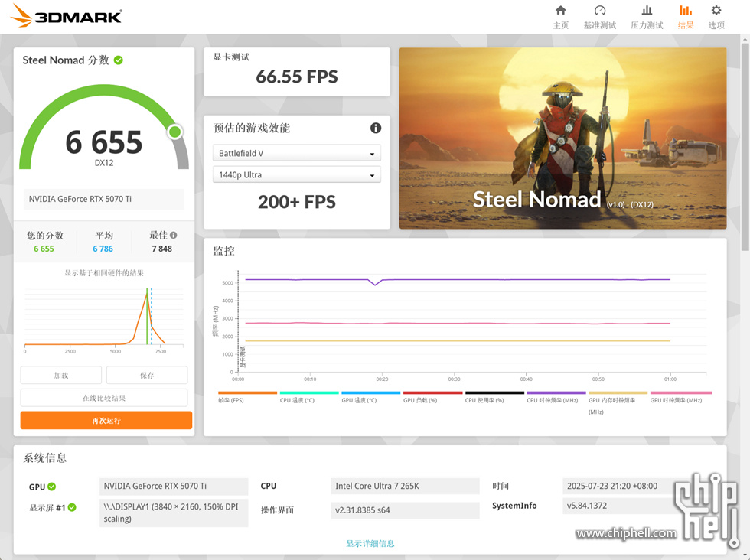The image size is (750, 560).
Task: Toggle the frame rate (FPS) legend swatch
Action: [247, 393]
